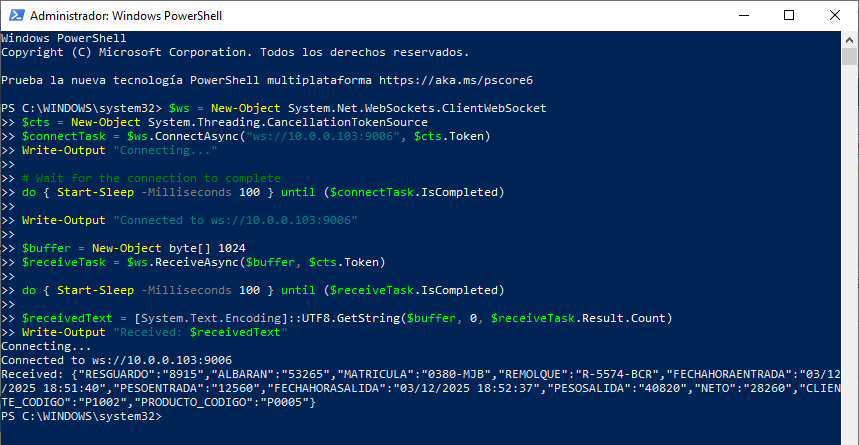
Task: Close the Administrador PowerShell window
Action: [x=835, y=16]
